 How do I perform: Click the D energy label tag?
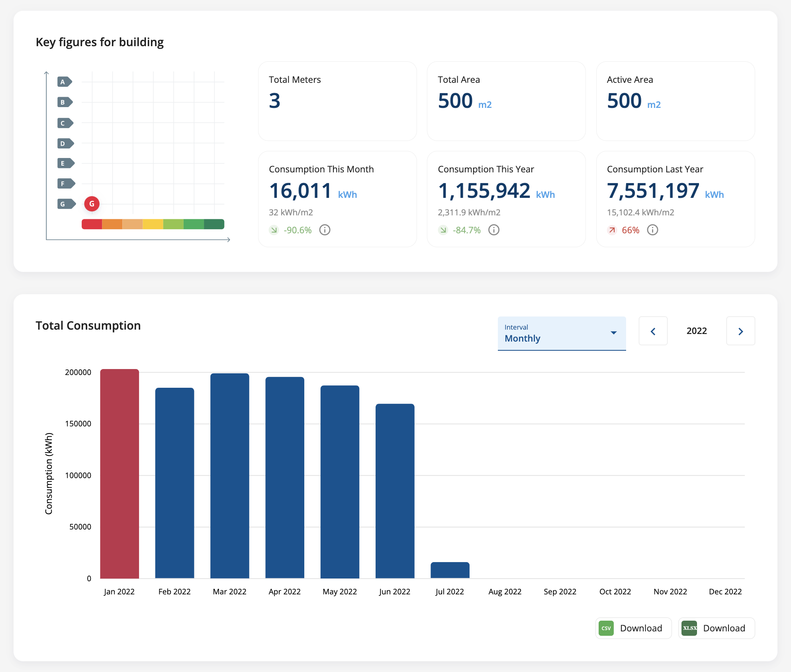pyautogui.click(x=66, y=143)
